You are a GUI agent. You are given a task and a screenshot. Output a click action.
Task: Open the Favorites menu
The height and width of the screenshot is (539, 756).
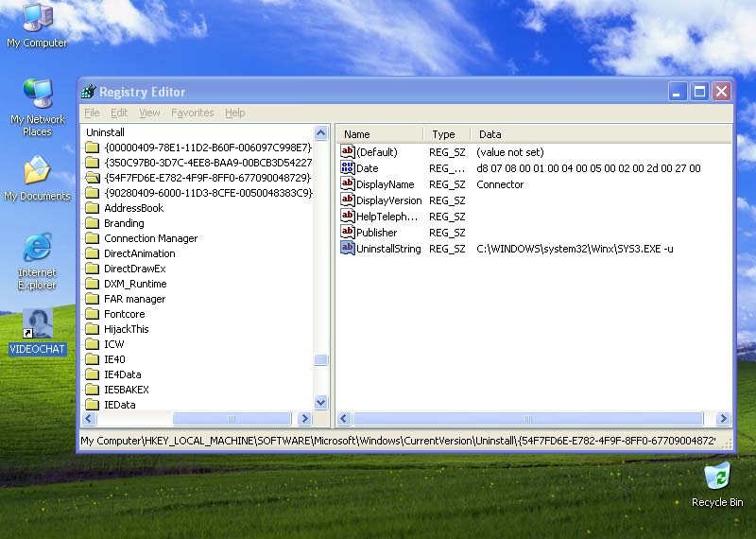[193, 113]
